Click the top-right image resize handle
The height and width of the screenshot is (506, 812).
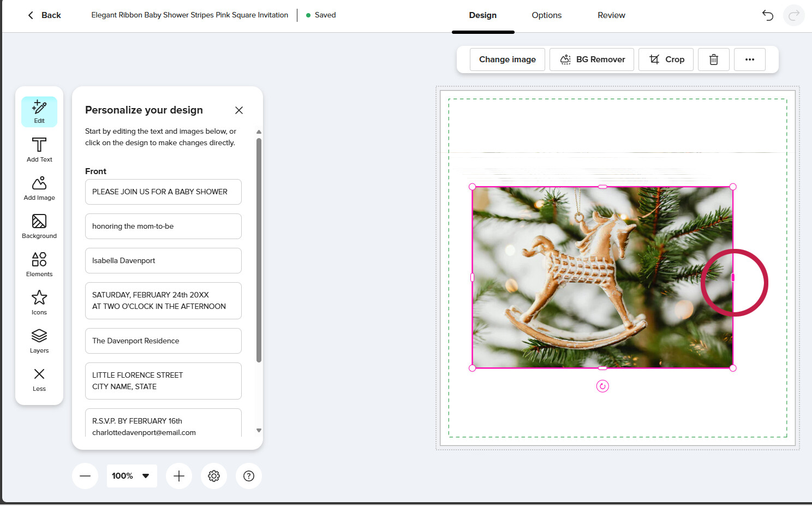click(733, 187)
